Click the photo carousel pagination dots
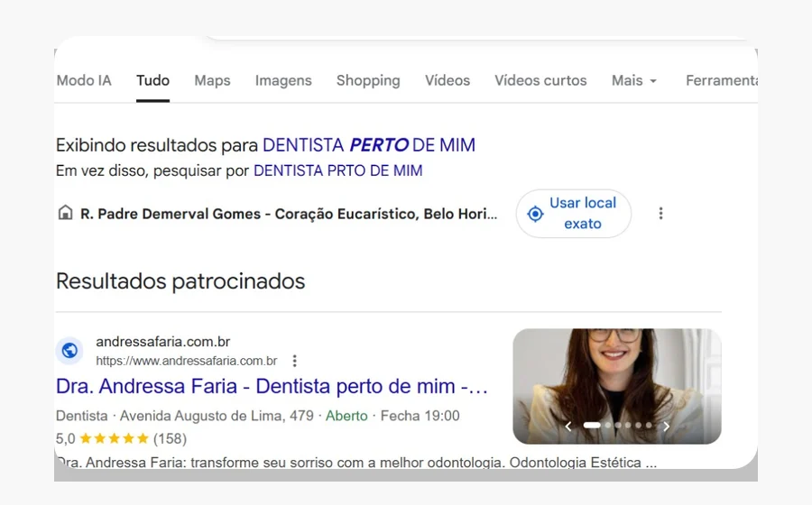Image resolution: width=812 pixels, height=505 pixels. coord(617,426)
